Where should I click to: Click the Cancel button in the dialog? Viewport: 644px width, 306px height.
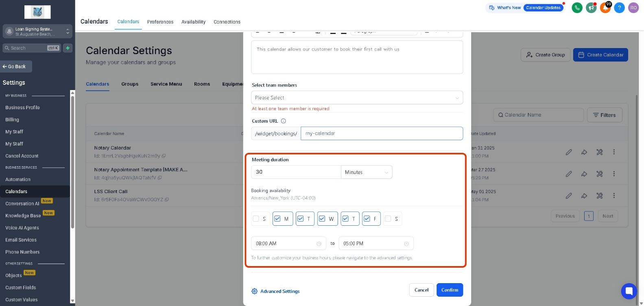[x=421, y=290]
